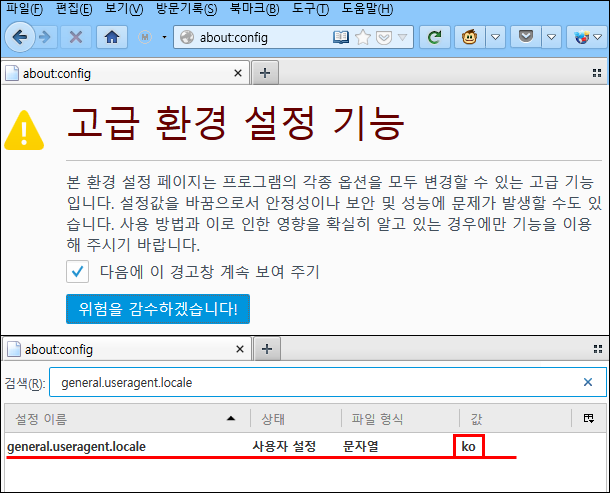610x493 pixels.
Task: Save page to Pocket from address bar
Action: (384, 38)
